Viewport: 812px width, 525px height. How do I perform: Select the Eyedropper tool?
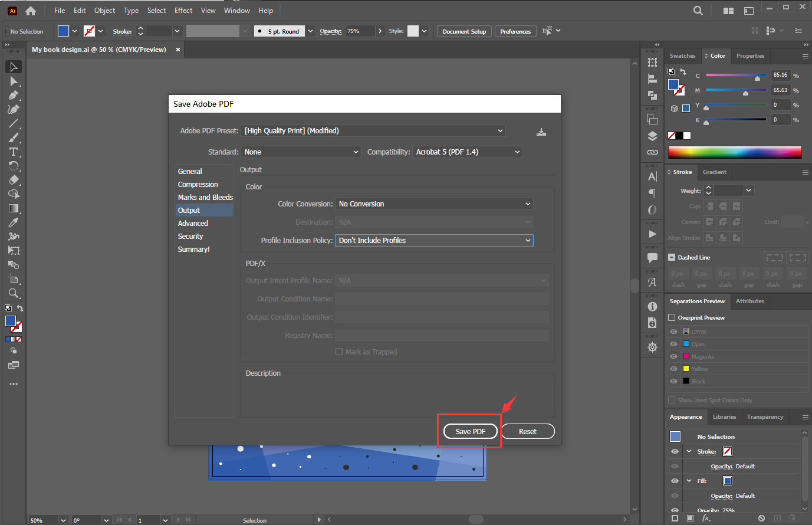coord(14,222)
